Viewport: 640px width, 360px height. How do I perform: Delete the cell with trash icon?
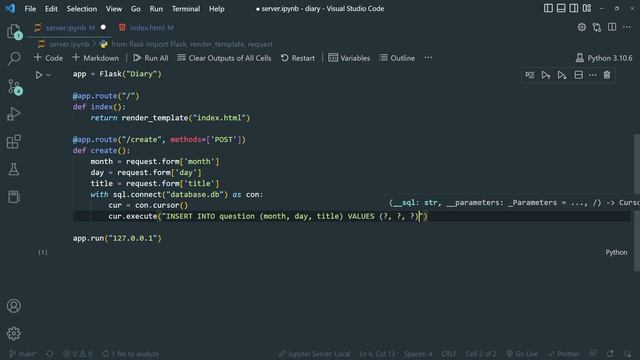[607, 75]
